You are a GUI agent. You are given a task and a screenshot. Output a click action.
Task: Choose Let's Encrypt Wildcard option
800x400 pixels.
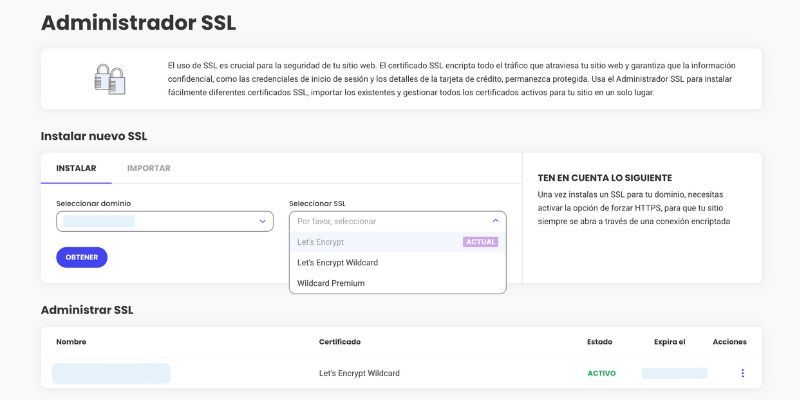398,263
